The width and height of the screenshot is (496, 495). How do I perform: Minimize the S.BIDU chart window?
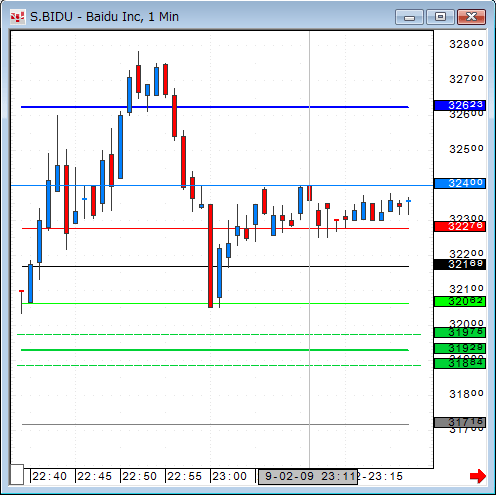pos(409,17)
